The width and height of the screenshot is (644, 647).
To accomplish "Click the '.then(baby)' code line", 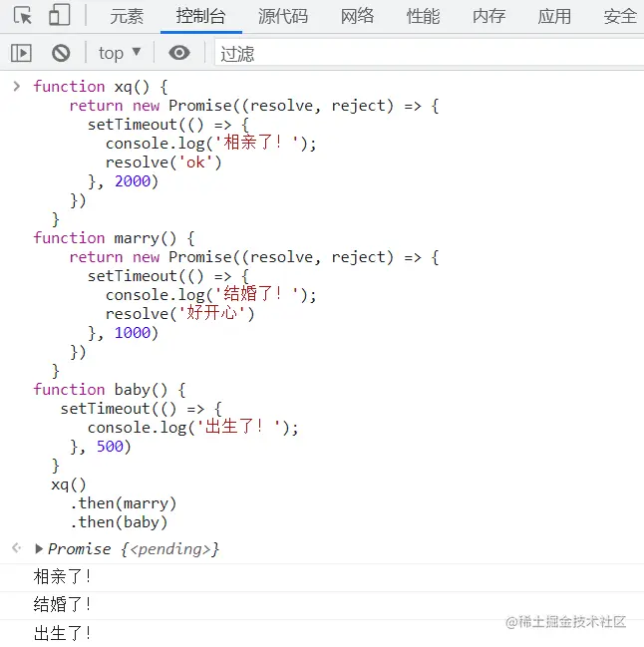I will (119, 522).
